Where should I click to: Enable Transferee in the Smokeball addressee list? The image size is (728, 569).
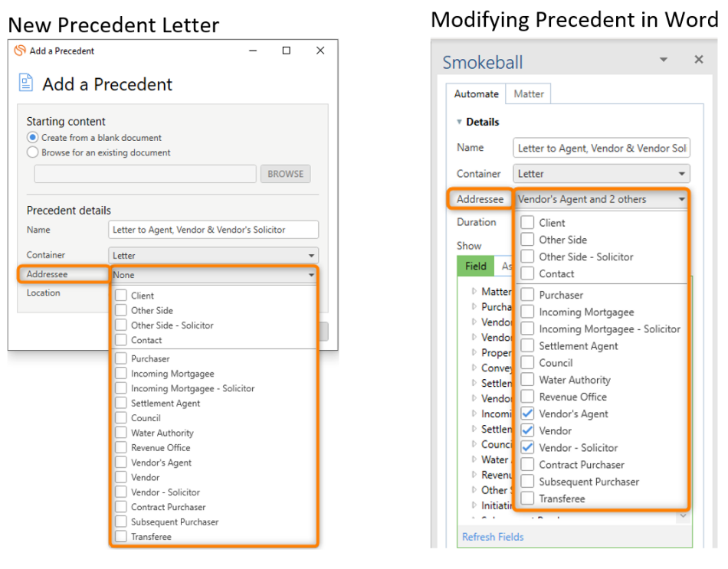[527, 499]
